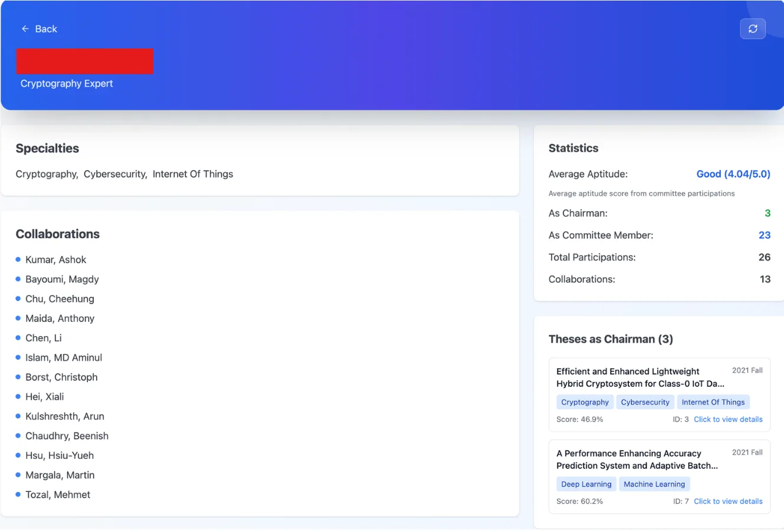This screenshot has width=784, height=532.
Task: Click the Total Participations value 26
Action: [x=765, y=257]
